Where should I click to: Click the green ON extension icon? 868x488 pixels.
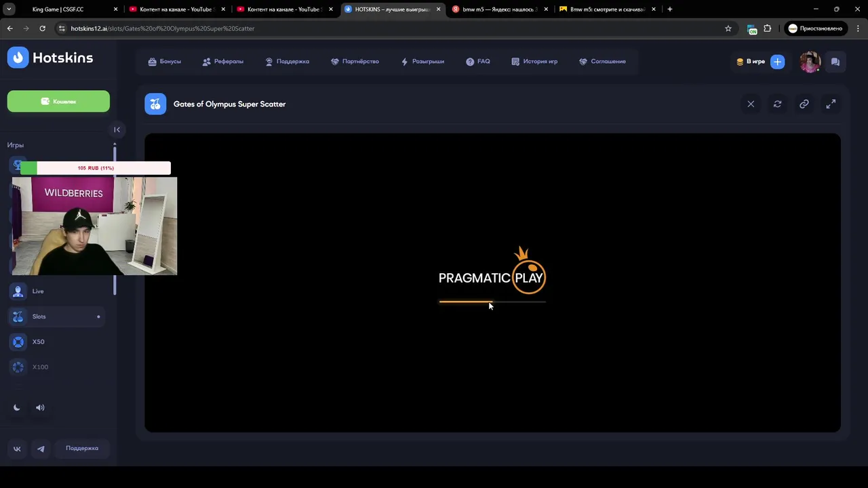pyautogui.click(x=752, y=29)
